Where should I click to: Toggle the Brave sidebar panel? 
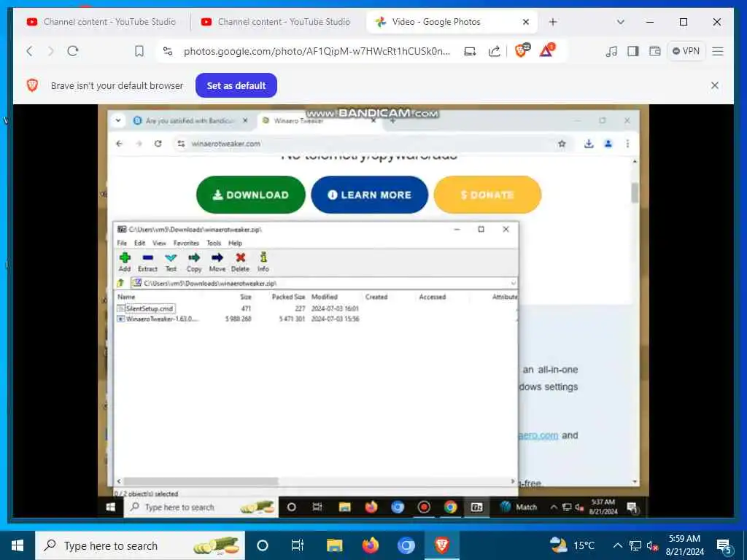pyautogui.click(x=633, y=51)
